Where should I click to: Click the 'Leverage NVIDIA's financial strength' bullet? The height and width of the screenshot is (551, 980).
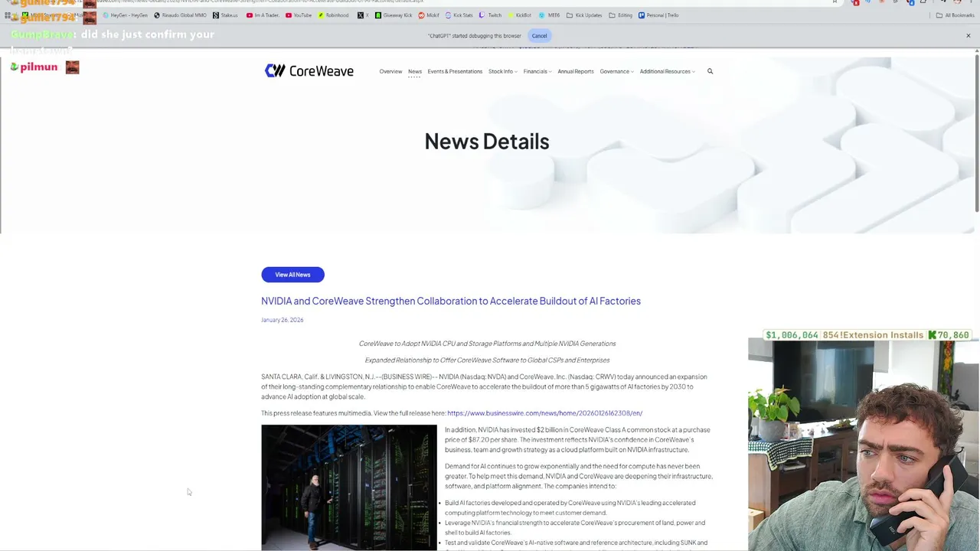click(575, 527)
